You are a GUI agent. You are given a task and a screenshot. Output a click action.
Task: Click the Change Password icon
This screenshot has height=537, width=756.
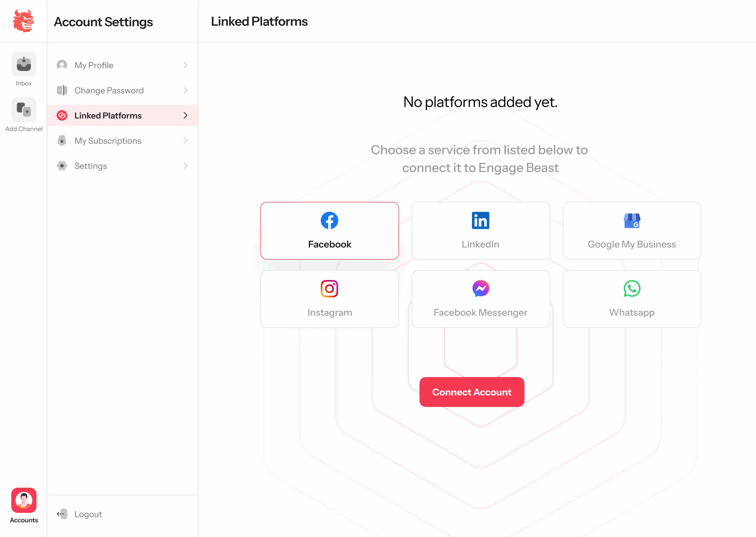tap(62, 90)
